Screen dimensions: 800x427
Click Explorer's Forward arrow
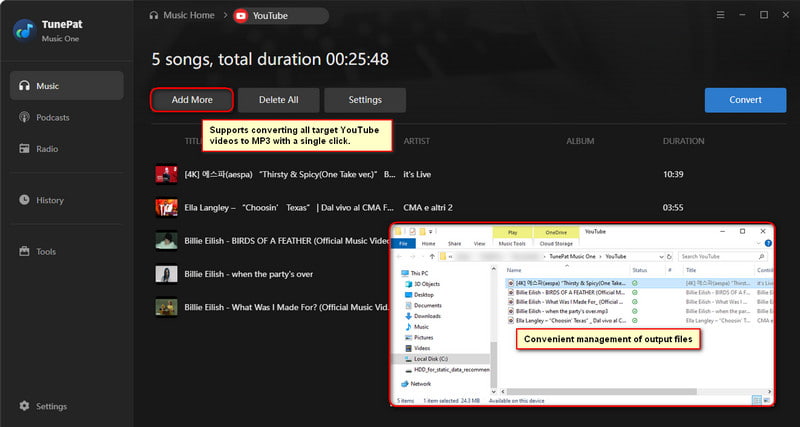(412, 257)
